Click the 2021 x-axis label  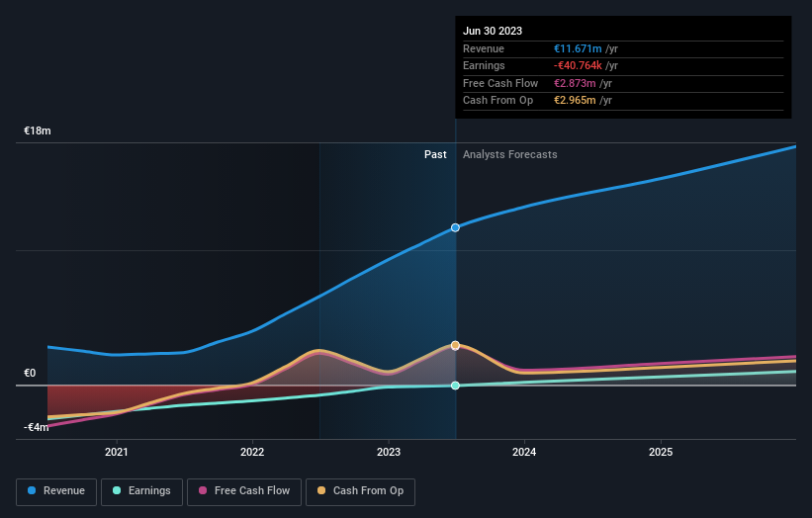pos(117,453)
